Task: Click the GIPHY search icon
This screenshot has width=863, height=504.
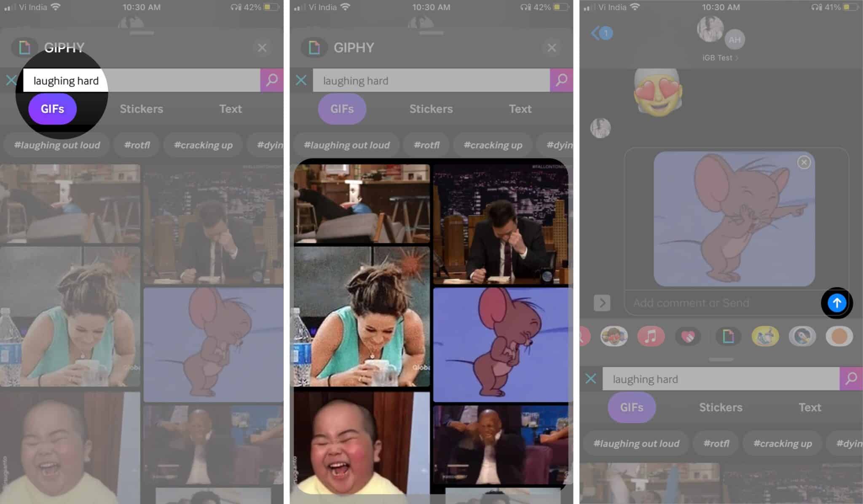Action: tap(271, 80)
